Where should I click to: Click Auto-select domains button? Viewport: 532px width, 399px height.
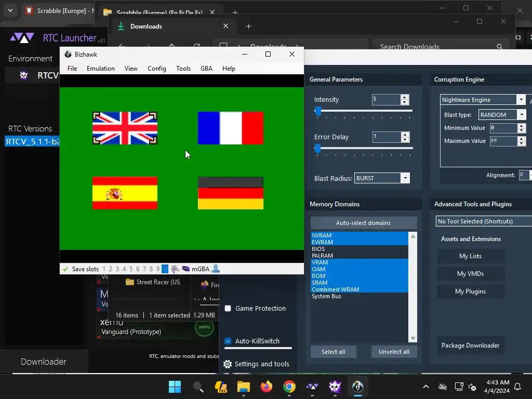[x=363, y=223]
